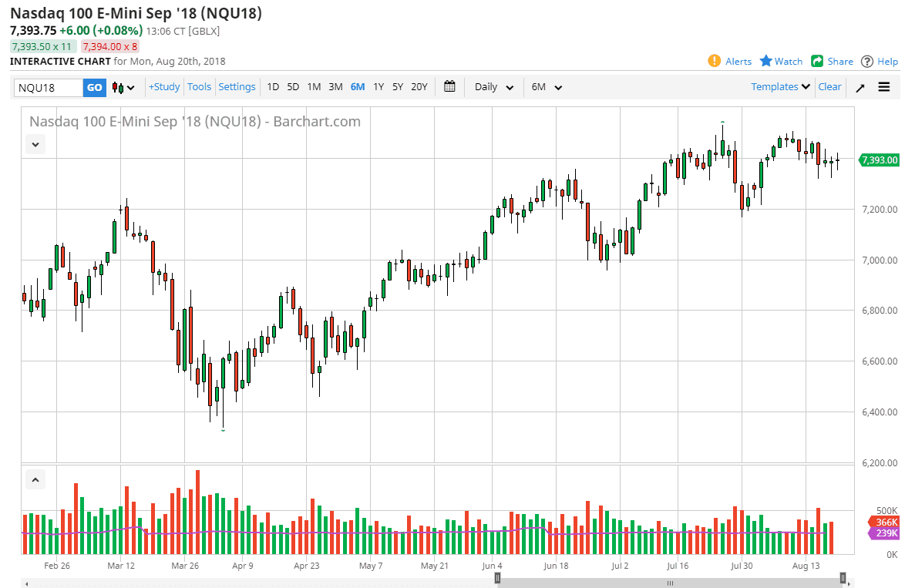Open chart Settings menu
Image resolution: width=905 pixels, height=588 pixels.
pos(237,86)
